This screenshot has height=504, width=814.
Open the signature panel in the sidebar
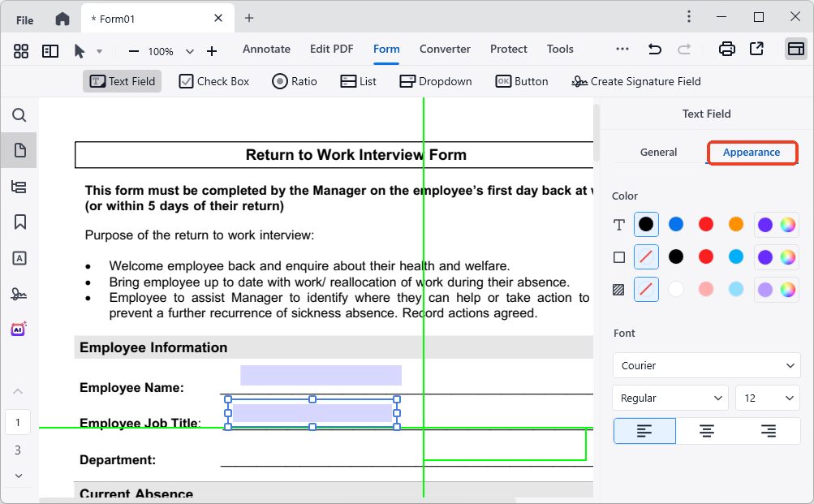click(19, 294)
